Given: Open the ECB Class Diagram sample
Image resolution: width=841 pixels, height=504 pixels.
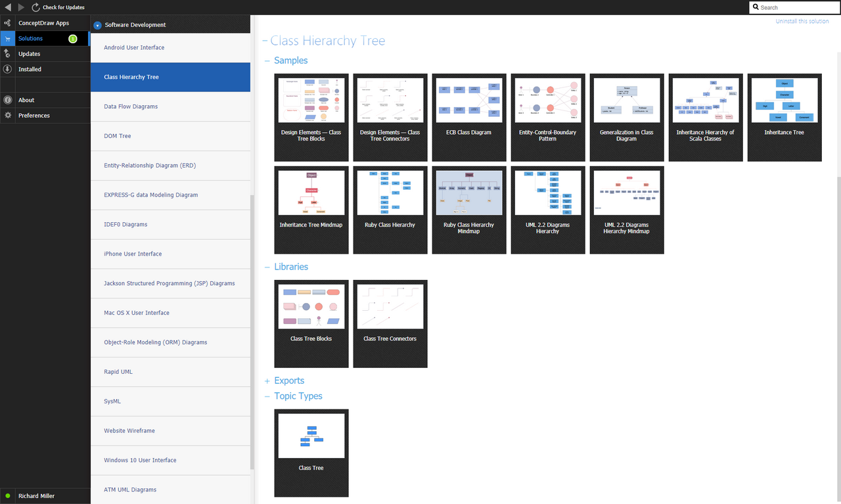Looking at the screenshot, I should click(x=469, y=118).
